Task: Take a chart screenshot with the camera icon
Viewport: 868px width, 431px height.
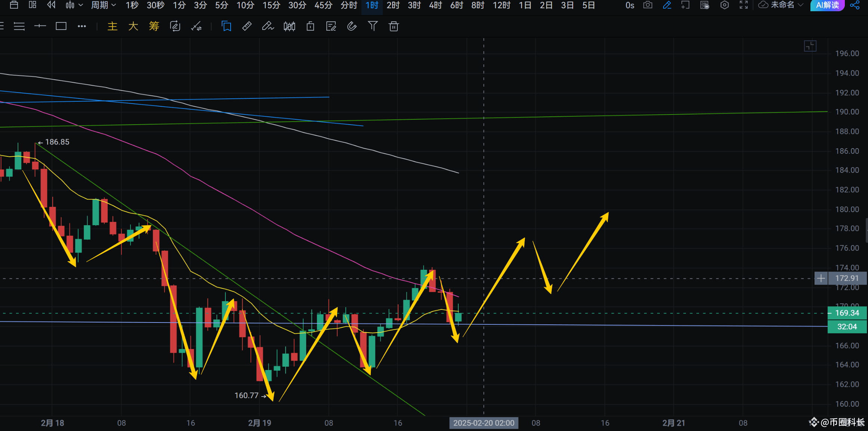Action: 648,5
